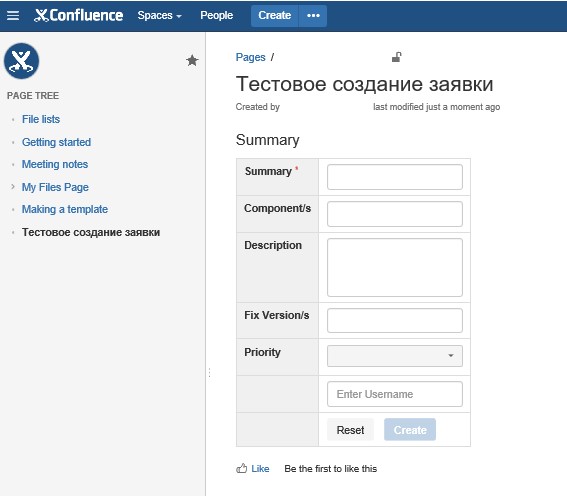This screenshot has width=567, height=496.
Task: Open the File lists page
Action: click(x=41, y=119)
